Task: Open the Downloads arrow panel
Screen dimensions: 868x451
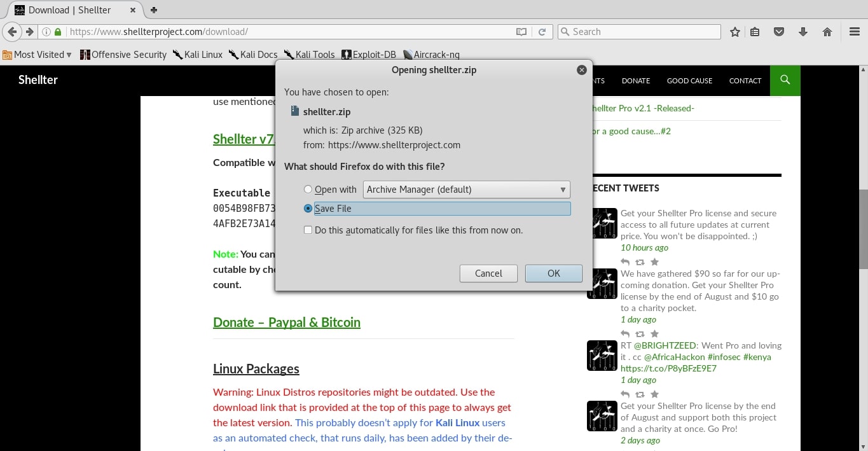Action: pos(803,32)
